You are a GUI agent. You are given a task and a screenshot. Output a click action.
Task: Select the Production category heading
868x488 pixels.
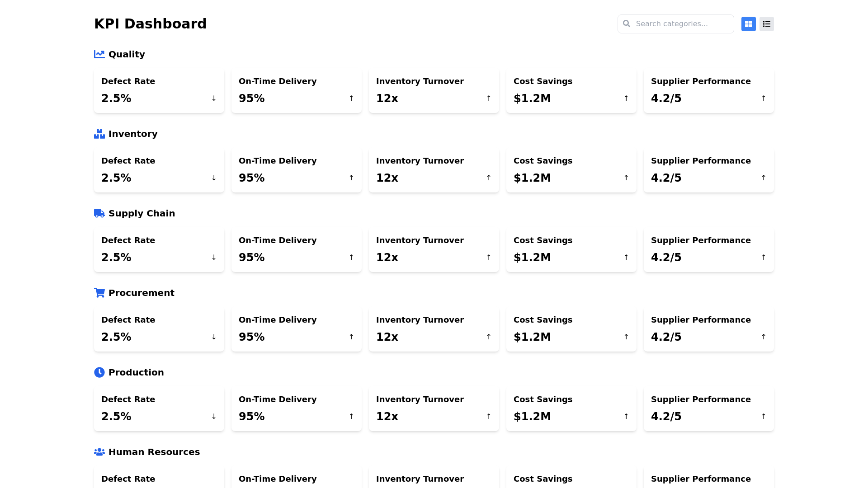(x=136, y=372)
